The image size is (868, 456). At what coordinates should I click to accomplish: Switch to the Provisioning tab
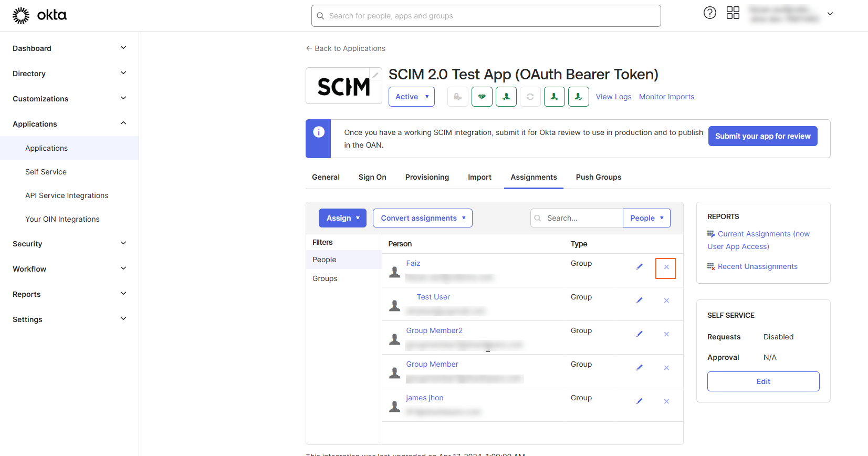tap(427, 177)
